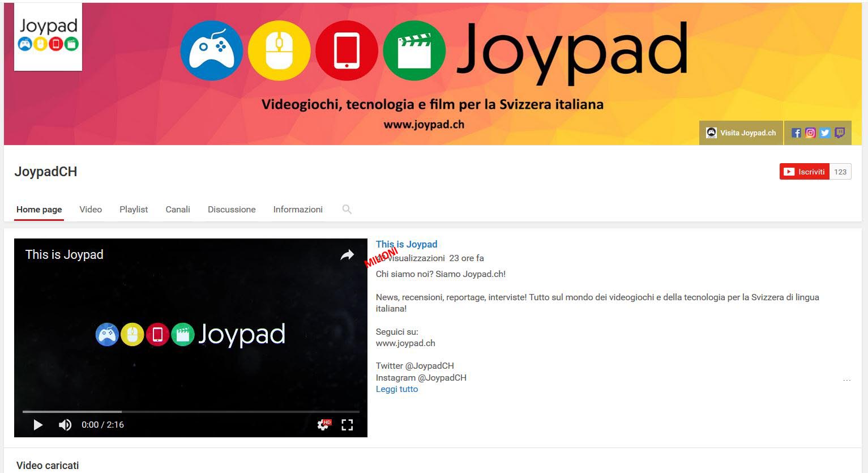The width and height of the screenshot is (868, 473).
Task: Mute the video with the speaker icon
Action: (65, 425)
